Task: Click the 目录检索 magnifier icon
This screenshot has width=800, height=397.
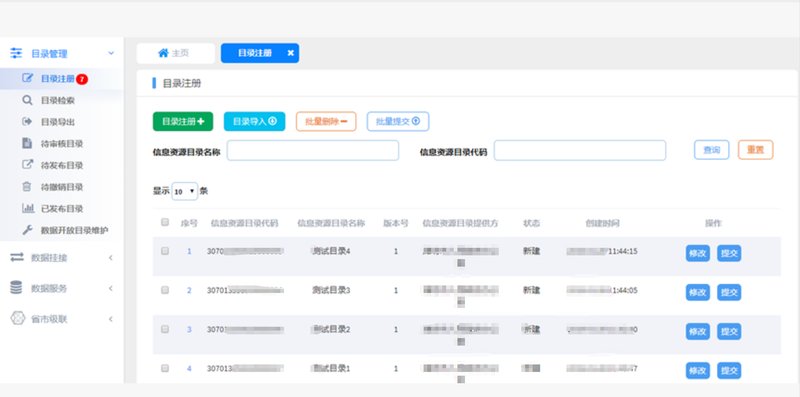Action: [x=28, y=101]
